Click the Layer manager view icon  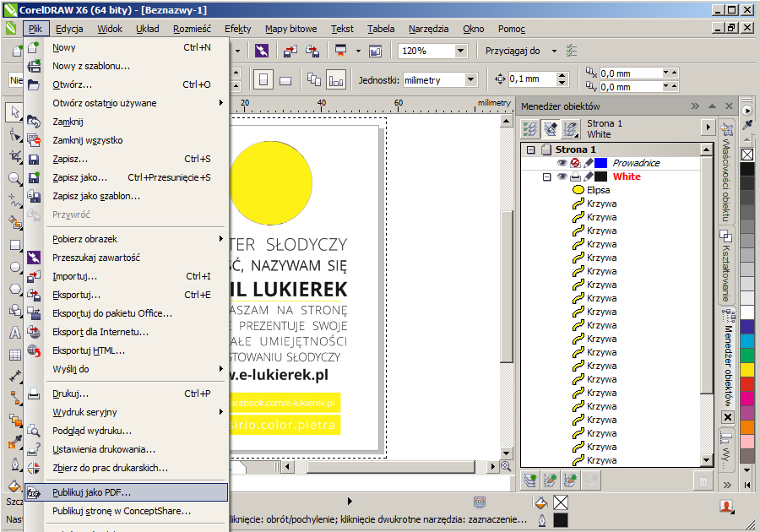point(571,129)
